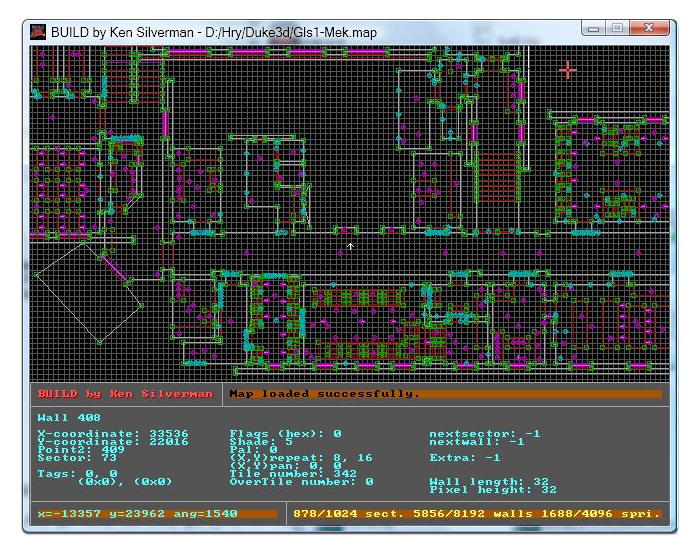Click the 'Tile number: 342' entry
This screenshot has height=550, width=700.
[293, 474]
